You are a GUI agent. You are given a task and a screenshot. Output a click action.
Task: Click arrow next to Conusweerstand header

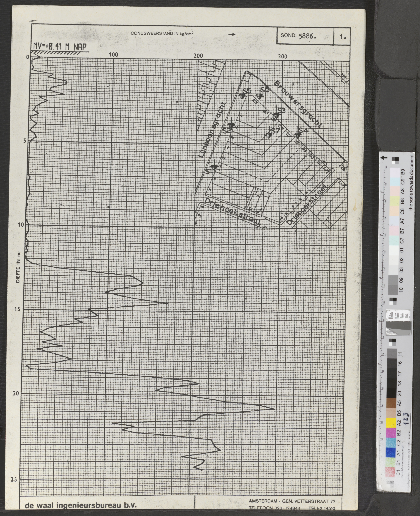click(x=232, y=34)
